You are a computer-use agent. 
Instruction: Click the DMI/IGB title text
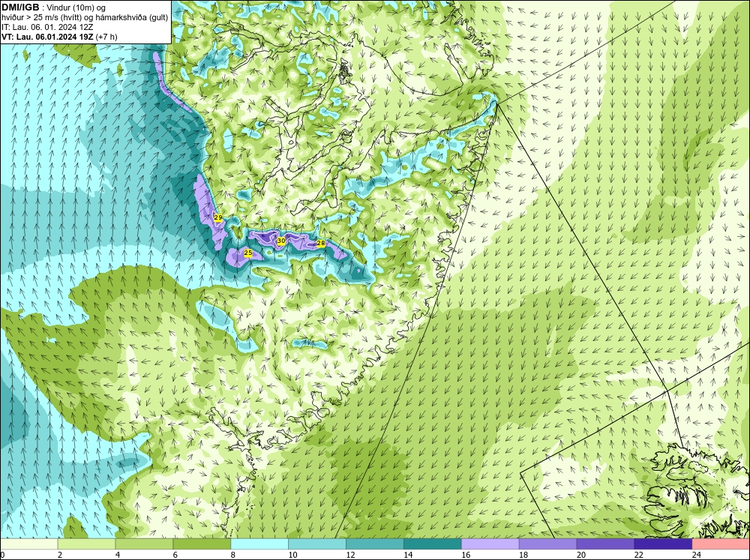pos(20,7)
